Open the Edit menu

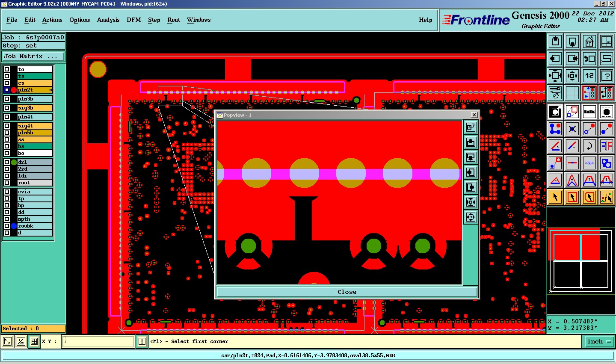[30, 20]
